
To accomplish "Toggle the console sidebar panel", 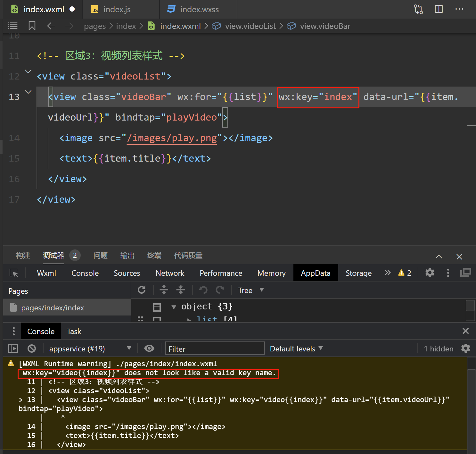I will tap(13, 349).
